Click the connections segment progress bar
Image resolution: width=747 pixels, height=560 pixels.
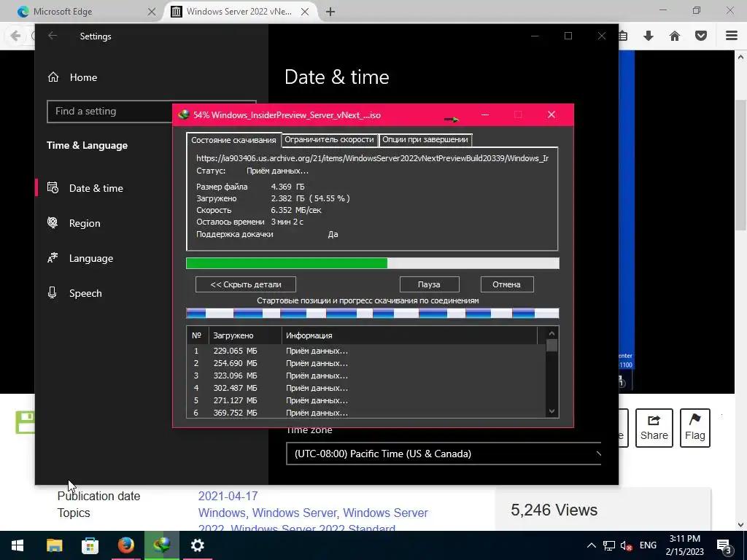(373, 314)
